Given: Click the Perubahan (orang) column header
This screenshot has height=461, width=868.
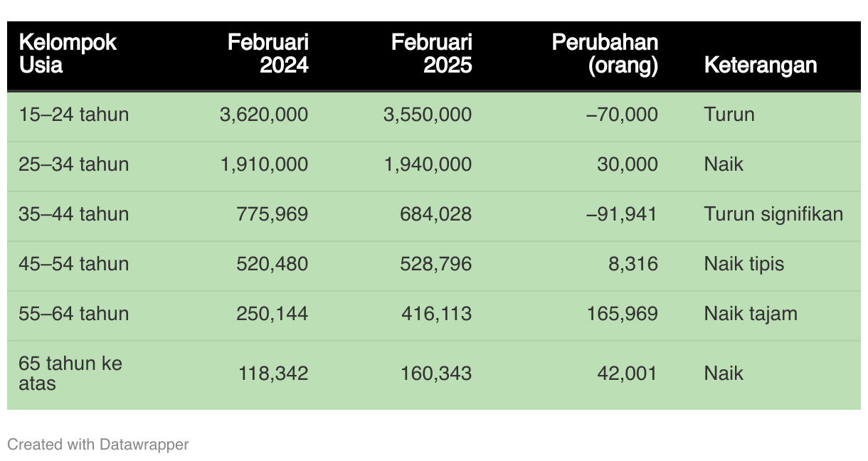Looking at the screenshot, I should (605, 53).
